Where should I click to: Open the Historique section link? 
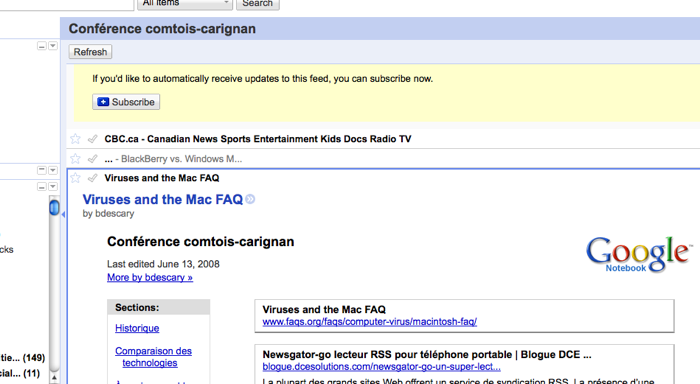[x=137, y=328]
